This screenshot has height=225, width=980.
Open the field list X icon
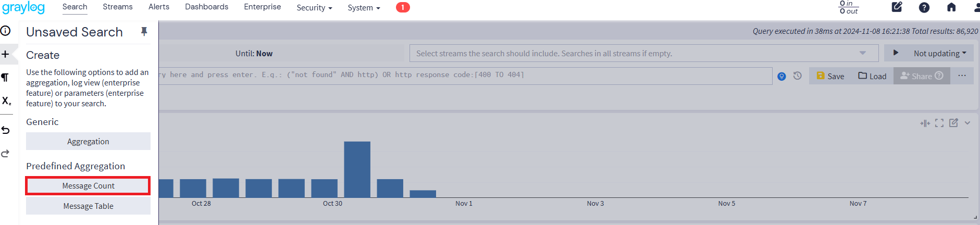coord(6,101)
